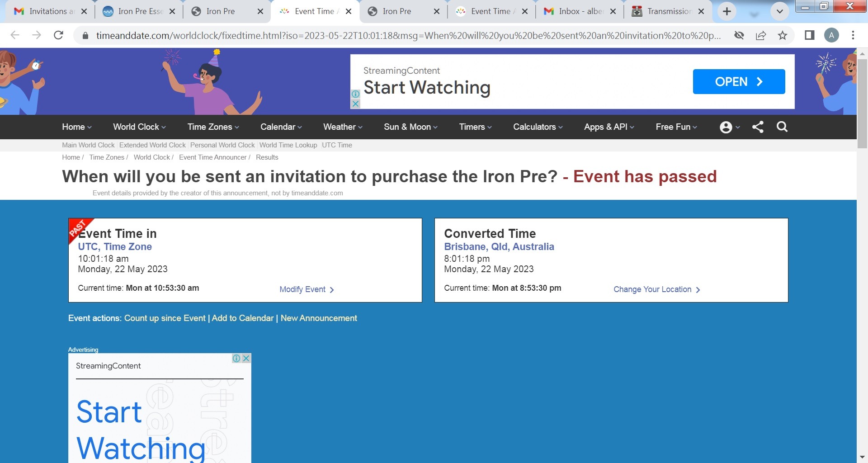Screen dimensions: 868x463
Task: Open Extended World Clock sub-link
Action: click(x=152, y=145)
